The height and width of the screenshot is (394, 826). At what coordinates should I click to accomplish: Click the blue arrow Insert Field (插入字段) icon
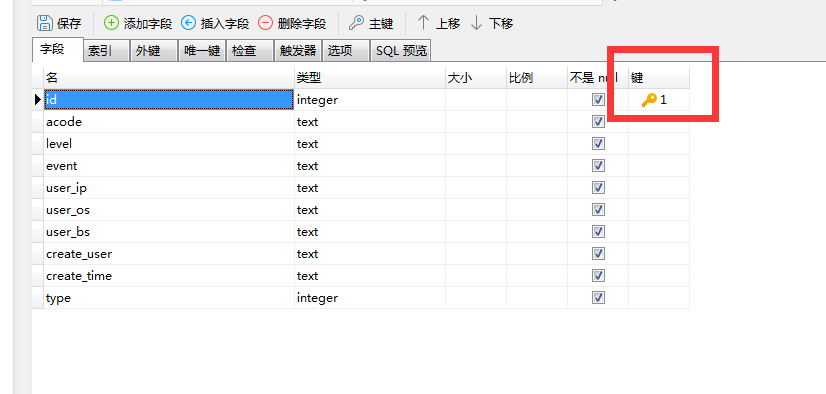pyautogui.click(x=188, y=23)
